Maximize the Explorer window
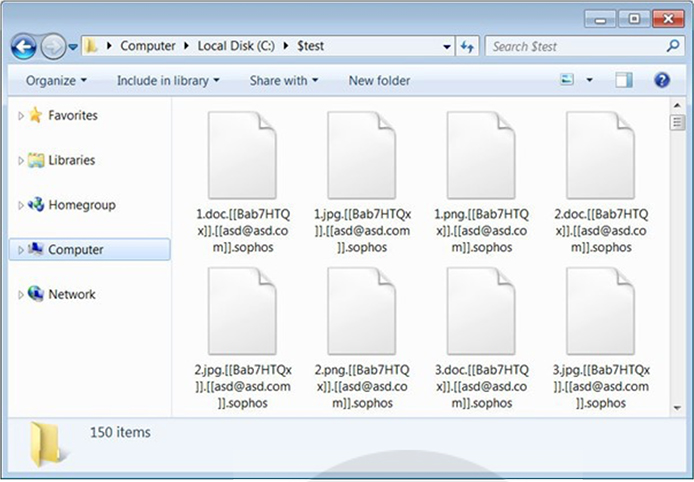The height and width of the screenshot is (482, 694). pos(634,19)
